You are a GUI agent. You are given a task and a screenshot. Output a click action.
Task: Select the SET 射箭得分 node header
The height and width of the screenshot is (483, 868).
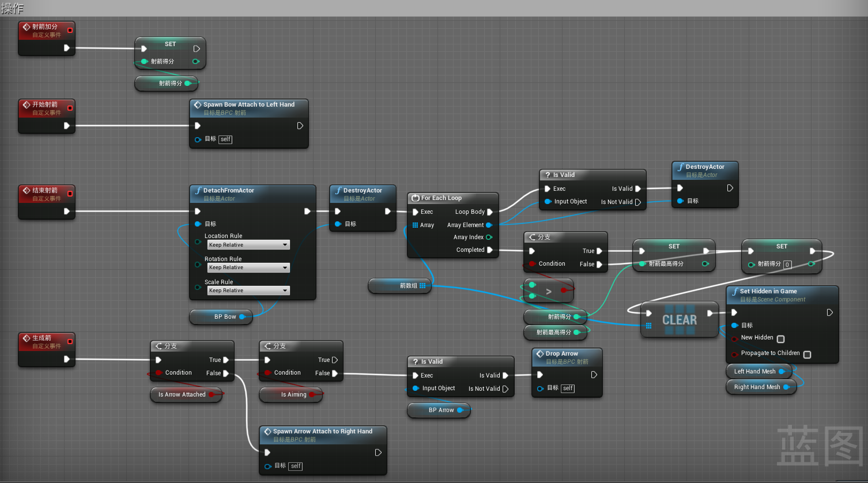click(171, 44)
